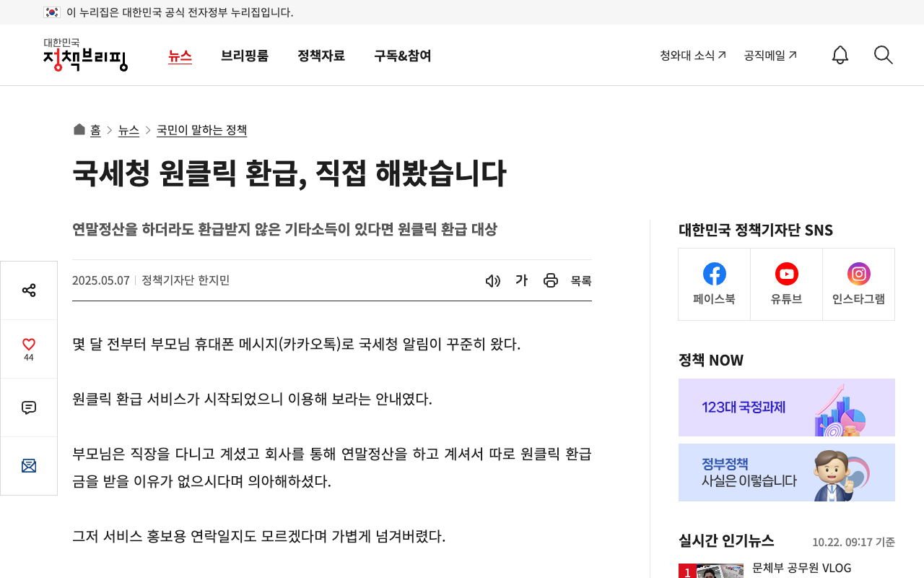The image size is (924, 578).
Task: Open 문체부 공무원 VLOG news item
Action: 802,568
